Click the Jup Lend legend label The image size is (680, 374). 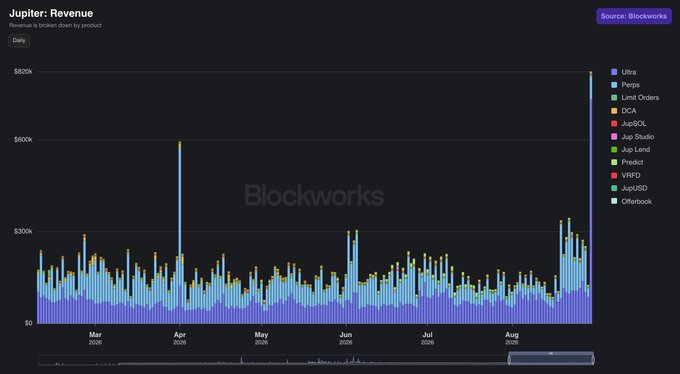click(x=635, y=150)
